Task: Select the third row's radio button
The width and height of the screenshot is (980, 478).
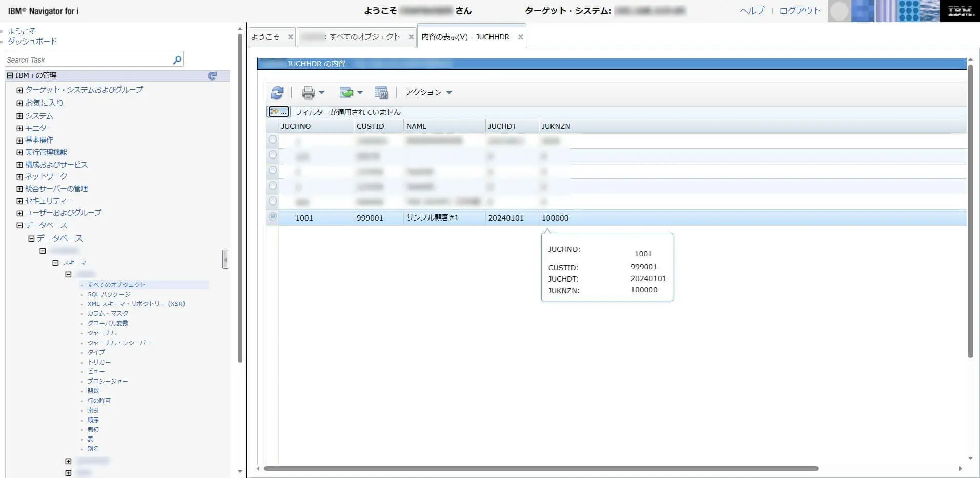Action: click(x=273, y=170)
